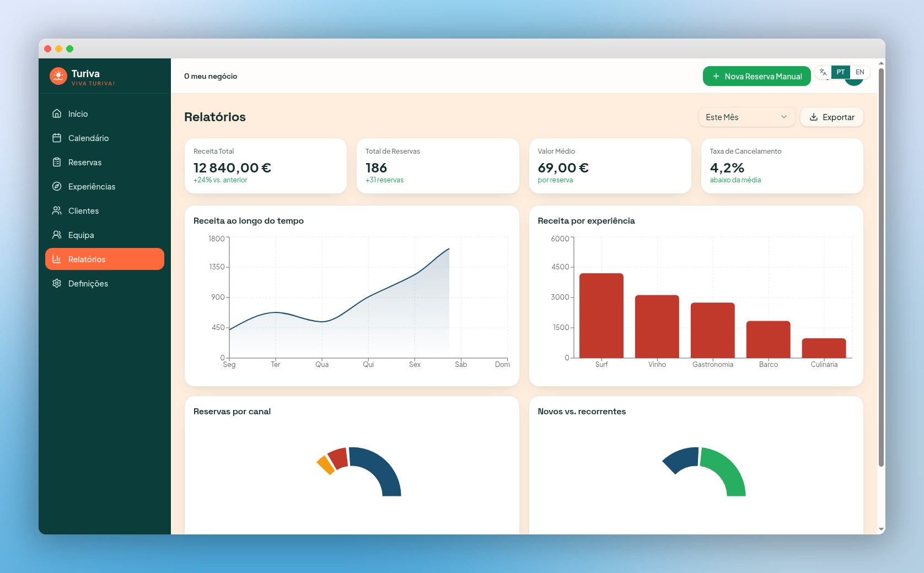Open Reservas via the clipboard icon
This screenshot has height=573, width=924.
coord(57,162)
